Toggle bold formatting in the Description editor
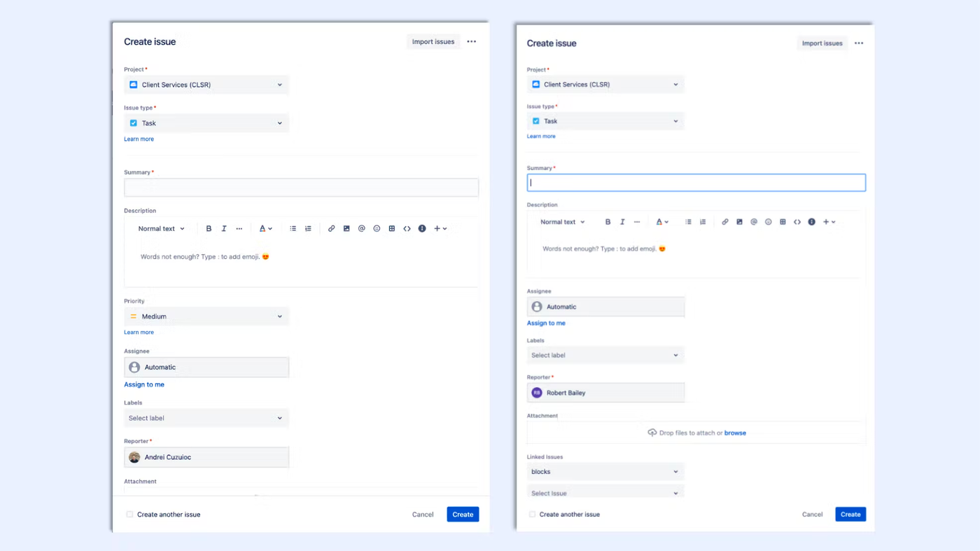The image size is (980, 551). point(208,228)
